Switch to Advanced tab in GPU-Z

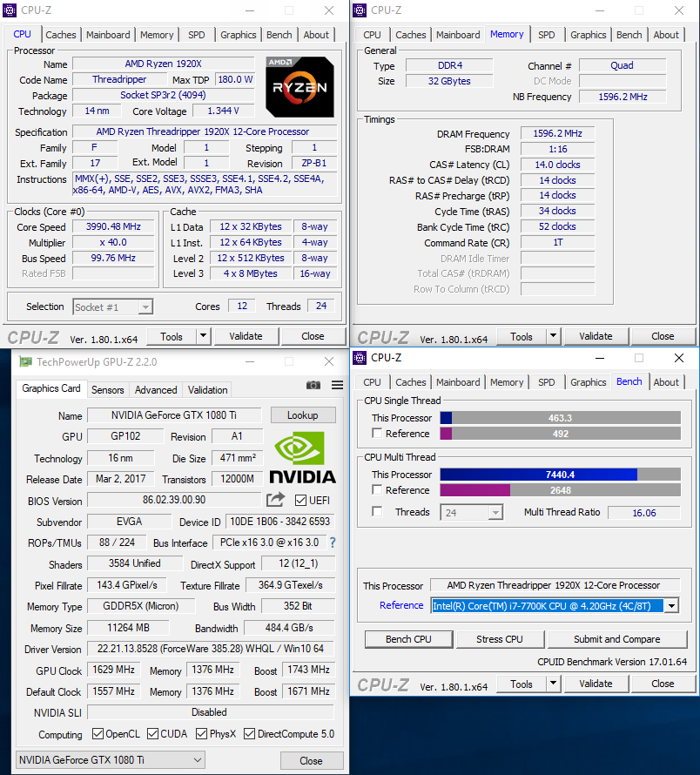tap(156, 390)
